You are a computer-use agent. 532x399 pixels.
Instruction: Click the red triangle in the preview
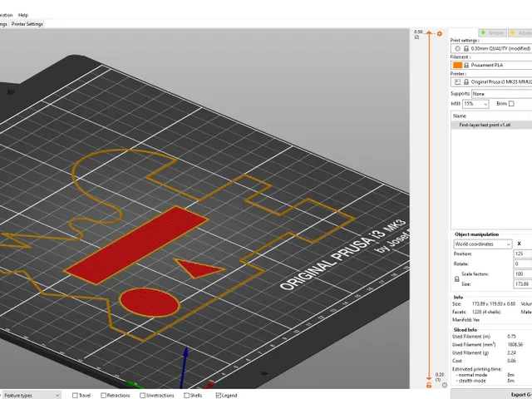(198, 268)
